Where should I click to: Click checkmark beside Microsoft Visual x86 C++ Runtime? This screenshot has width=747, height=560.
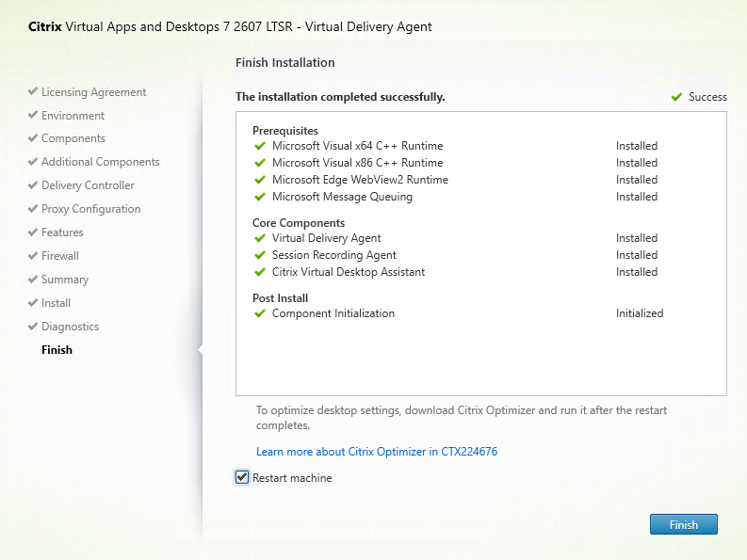[x=260, y=163]
